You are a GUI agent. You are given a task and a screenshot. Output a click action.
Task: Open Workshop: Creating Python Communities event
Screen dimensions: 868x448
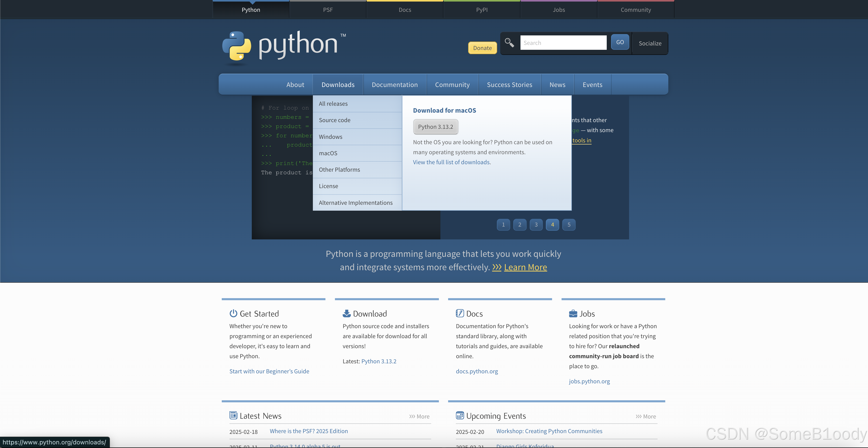tap(549, 431)
